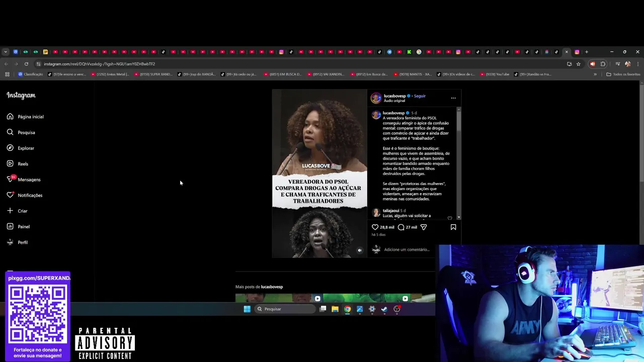Click Criar to make a post
This screenshot has width=644, height=362.
coord(17,211)
